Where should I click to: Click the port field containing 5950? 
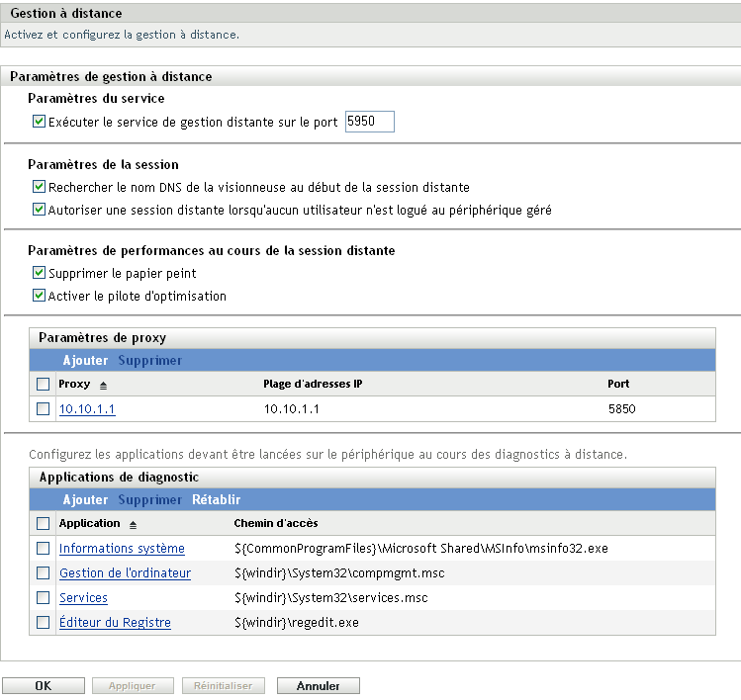tap(370, 122)
